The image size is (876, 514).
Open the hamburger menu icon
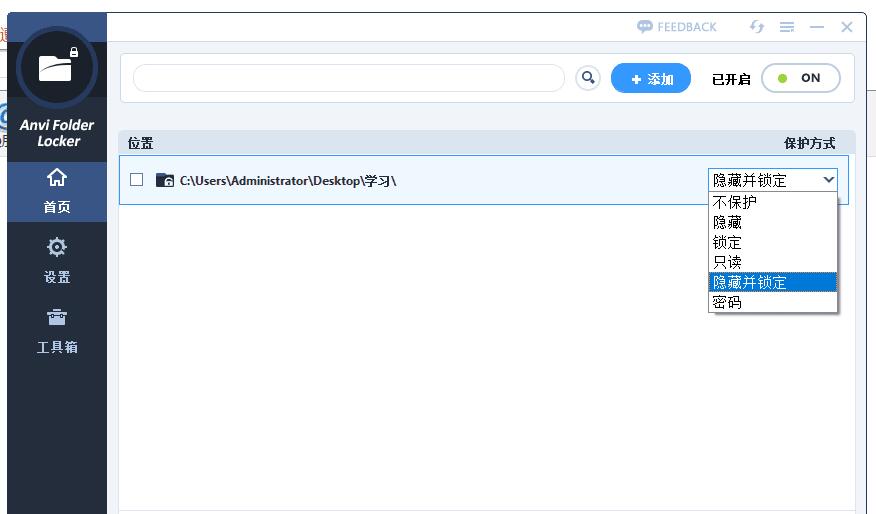(787, 27)
